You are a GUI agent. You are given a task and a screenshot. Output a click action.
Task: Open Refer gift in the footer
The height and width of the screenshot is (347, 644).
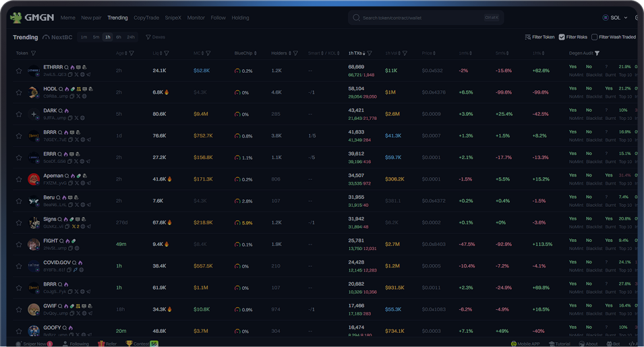pos(107,344)
